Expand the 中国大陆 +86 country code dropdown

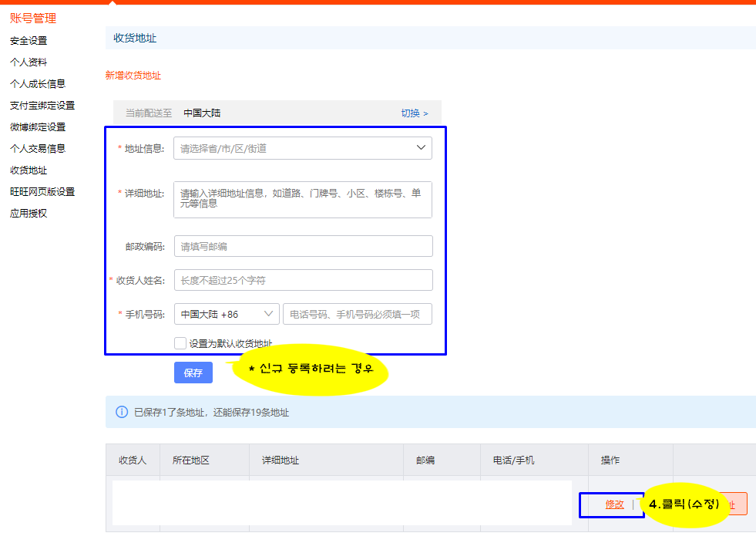point(224,314)
